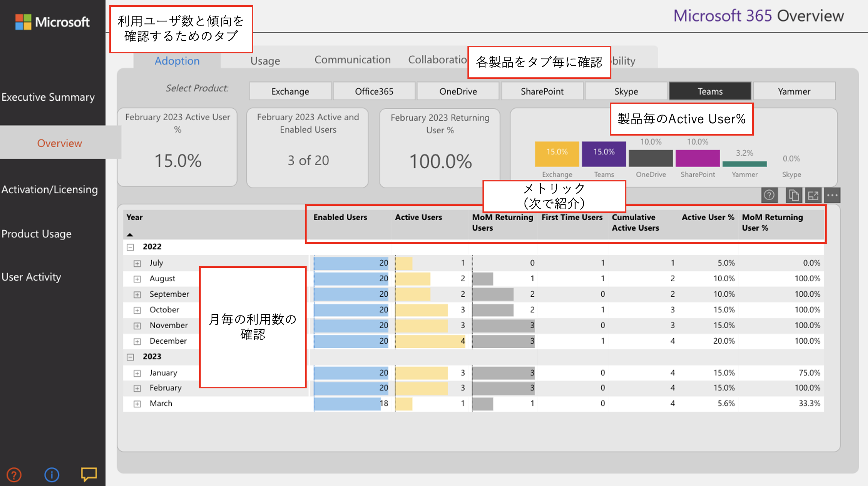
Task: Open the yellow feedback comment icon
Action: pyautogui.click(x=89, y=474)
